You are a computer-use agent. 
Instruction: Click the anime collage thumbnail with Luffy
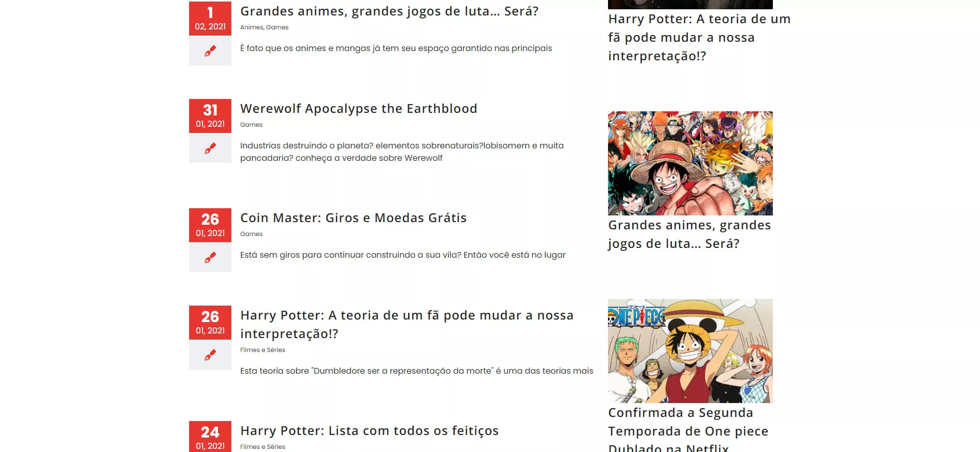tap(690, 163)
